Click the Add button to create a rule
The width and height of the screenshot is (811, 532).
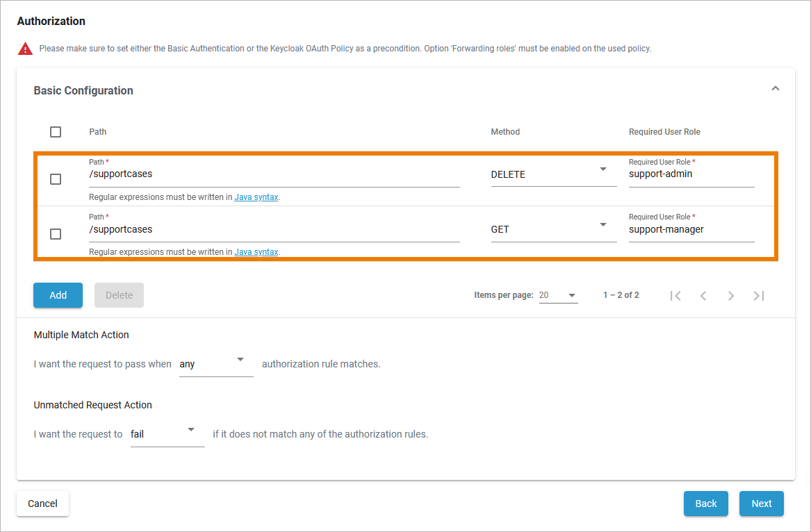click(x=58, y=294)
